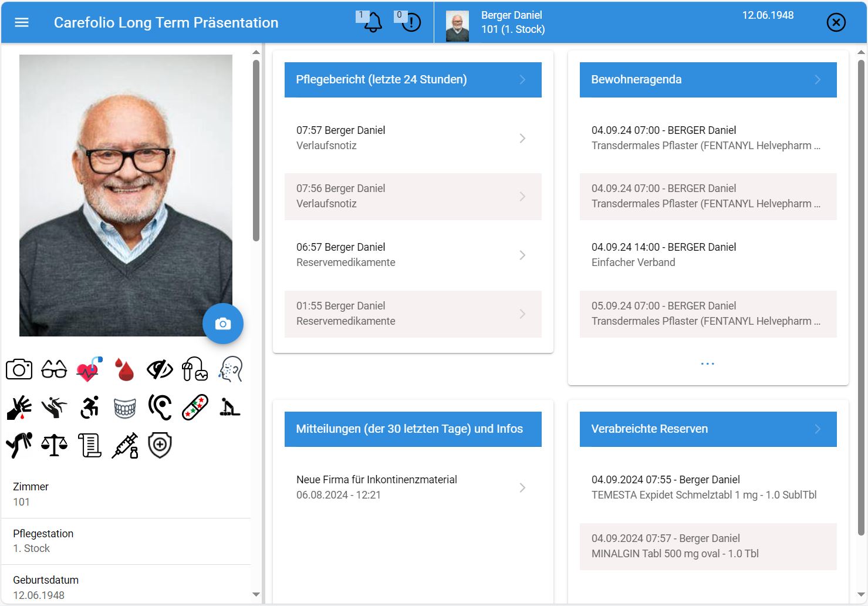Select the hearing impairment ear icon
This screenshot has height=606, width=868.
click(x=160, y=407)
